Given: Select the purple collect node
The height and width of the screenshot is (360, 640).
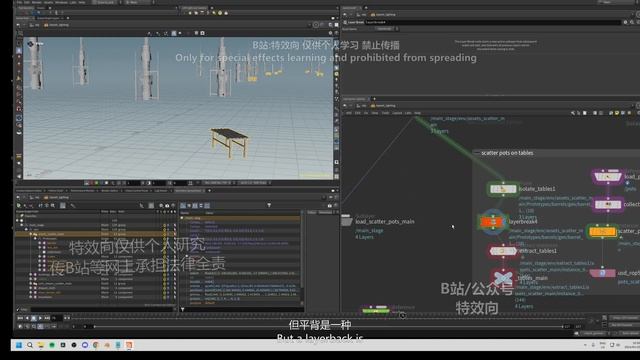Looking at the screenshot, I should [608, 204].
